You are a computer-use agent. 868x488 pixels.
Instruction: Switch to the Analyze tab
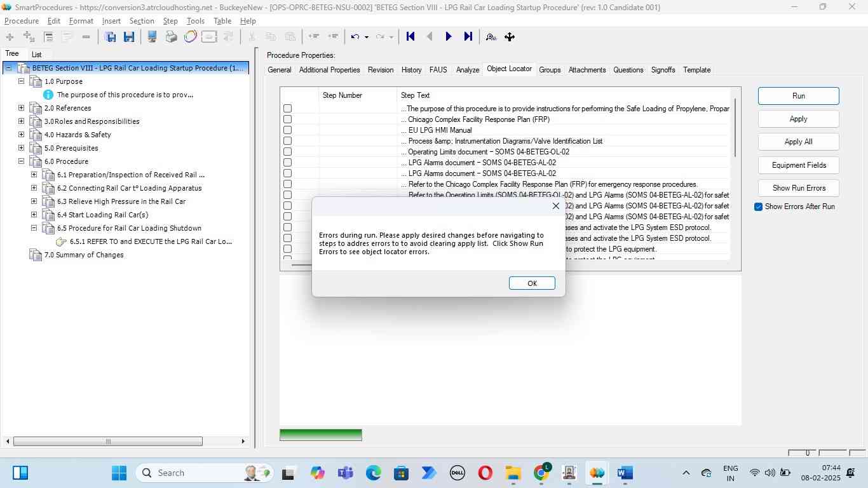click(468, 70)
